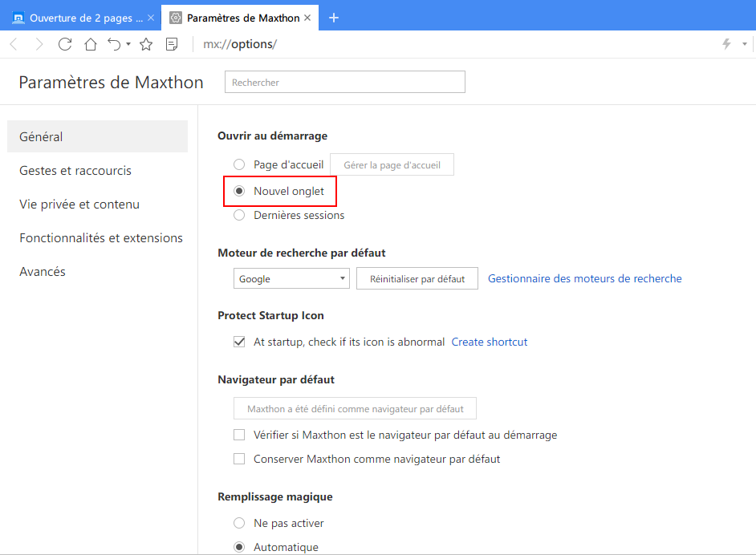756x555 pixels.
Task: Close the 'Paramètres de Maxthon' tab
Action: tap(307, 18)
